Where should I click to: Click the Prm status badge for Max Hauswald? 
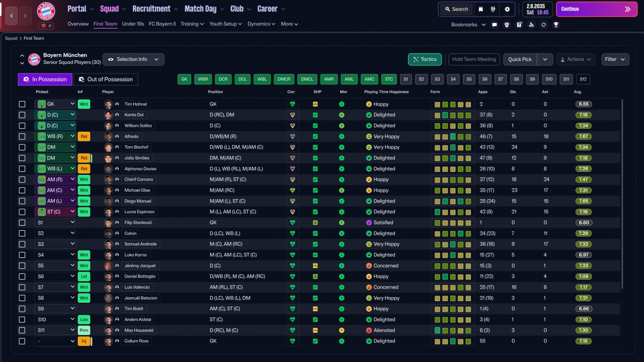click(84, 330)
